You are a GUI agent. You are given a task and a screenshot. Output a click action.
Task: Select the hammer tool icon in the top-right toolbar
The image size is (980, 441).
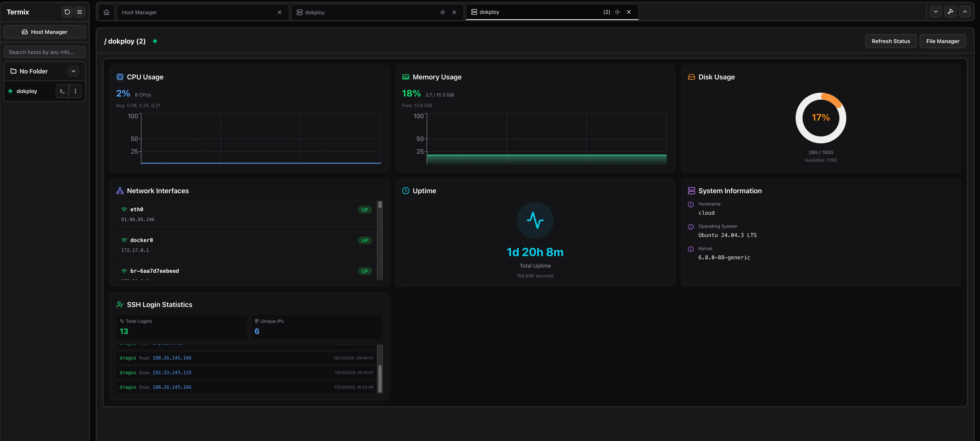(x=950, y=11)
